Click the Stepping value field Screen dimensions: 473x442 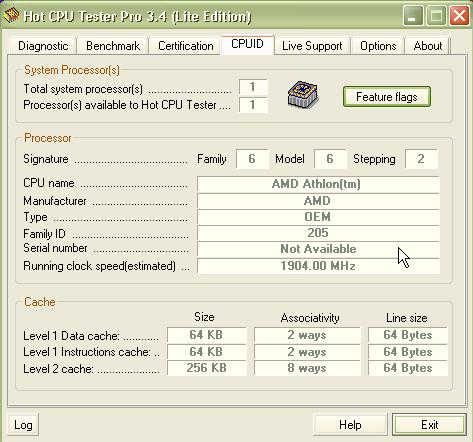tap(421, 159)
